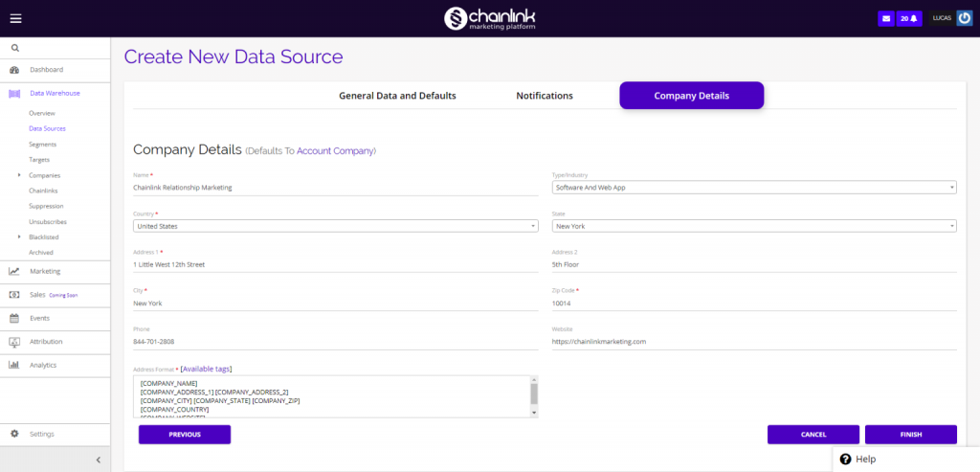Follow the Account Company link

pos(335,150)
